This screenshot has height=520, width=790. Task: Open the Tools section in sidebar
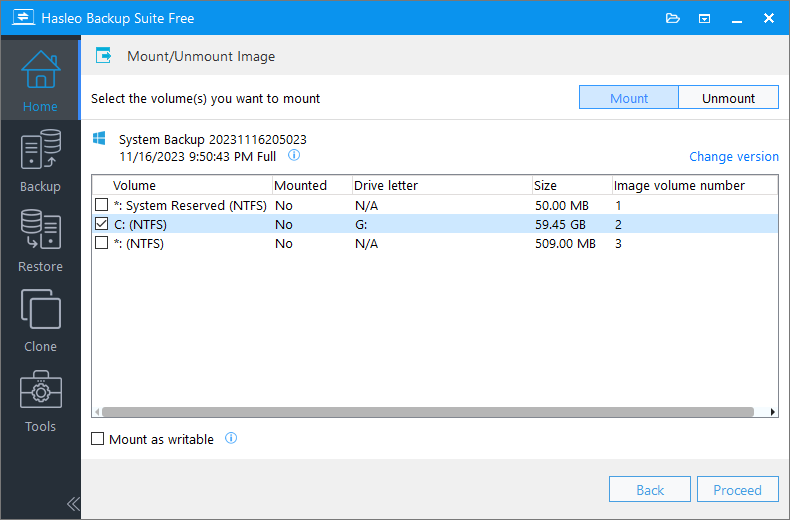[40, 401]
